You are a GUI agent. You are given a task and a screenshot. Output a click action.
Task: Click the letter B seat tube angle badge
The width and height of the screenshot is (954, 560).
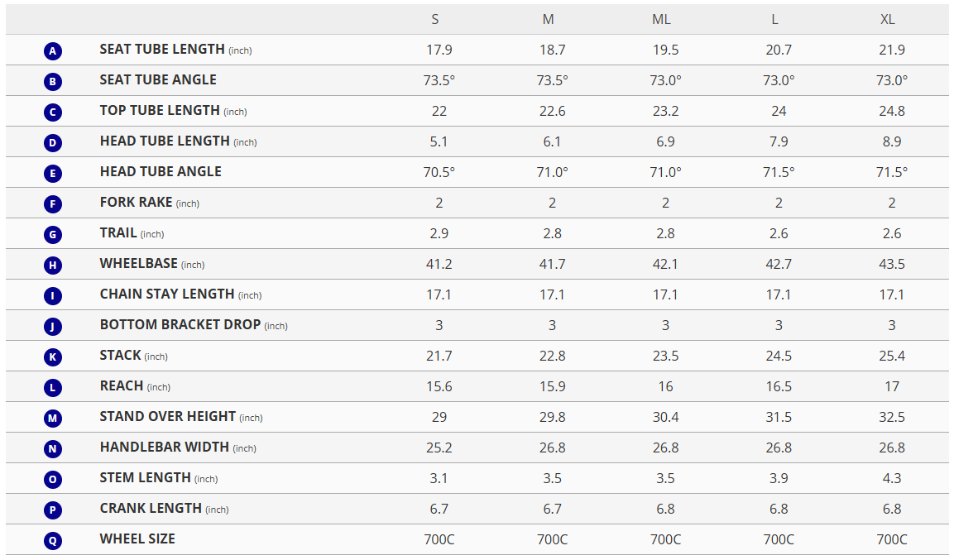(53, 82)
